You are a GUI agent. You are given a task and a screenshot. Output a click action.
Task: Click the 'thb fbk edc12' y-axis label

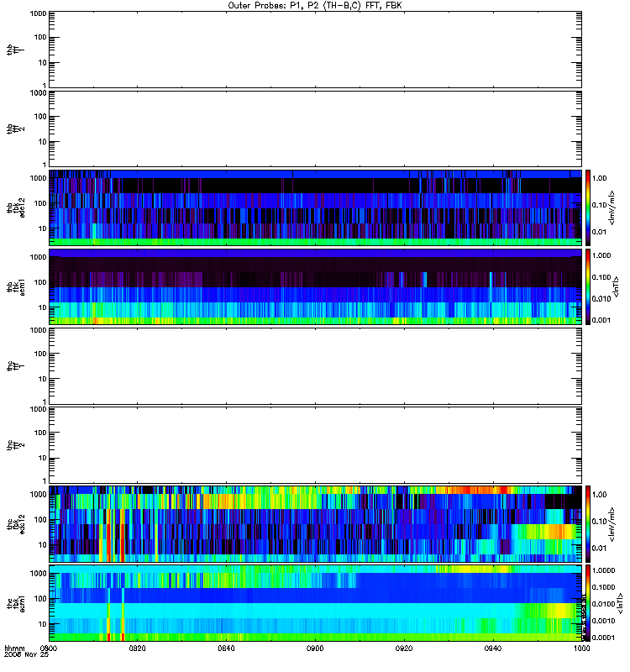[x=15, y=207]
